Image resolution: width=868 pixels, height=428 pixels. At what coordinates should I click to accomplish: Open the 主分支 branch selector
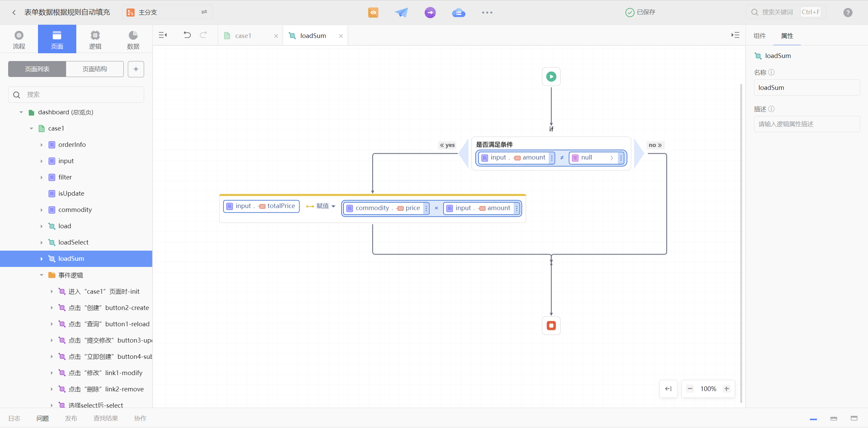(167, 12)
